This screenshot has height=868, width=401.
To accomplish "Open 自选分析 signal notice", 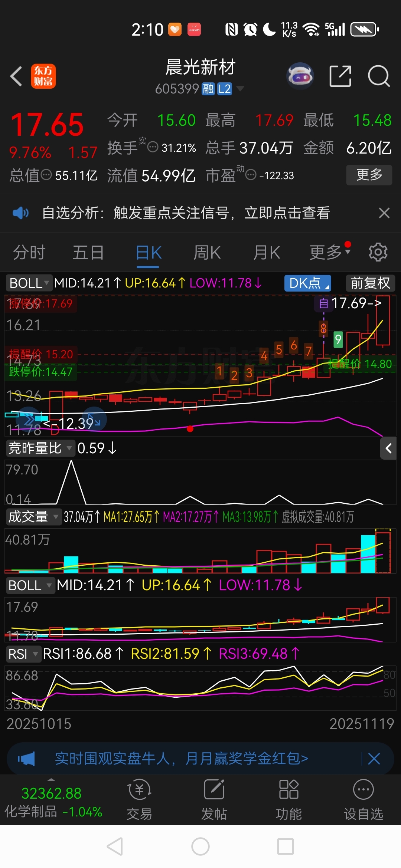I will pyautogui.click(x=186, y=213).
